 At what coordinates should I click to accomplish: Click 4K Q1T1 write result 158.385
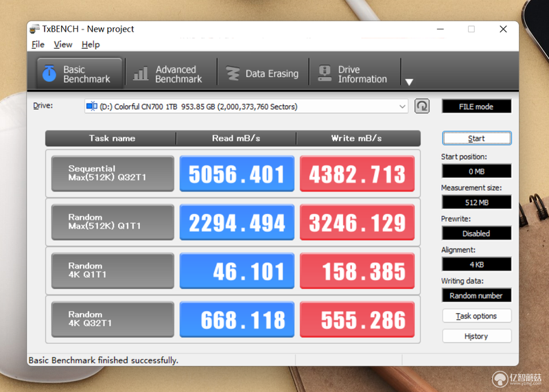pyautogui.click(x=357, y=270)
